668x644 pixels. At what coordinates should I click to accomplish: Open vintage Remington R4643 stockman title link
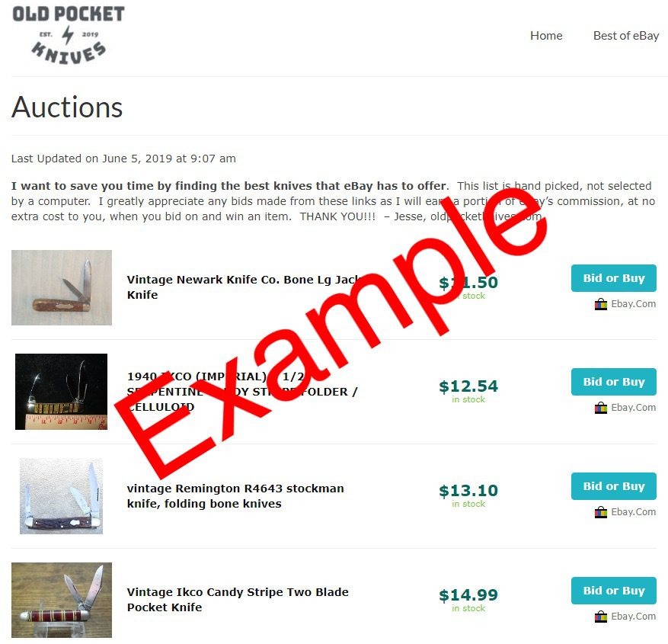(x=235, y=496)
